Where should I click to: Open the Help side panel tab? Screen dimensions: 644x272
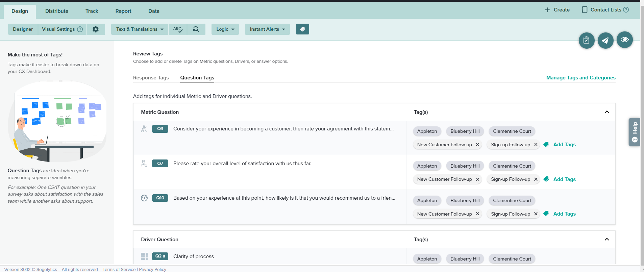(634, 132)
